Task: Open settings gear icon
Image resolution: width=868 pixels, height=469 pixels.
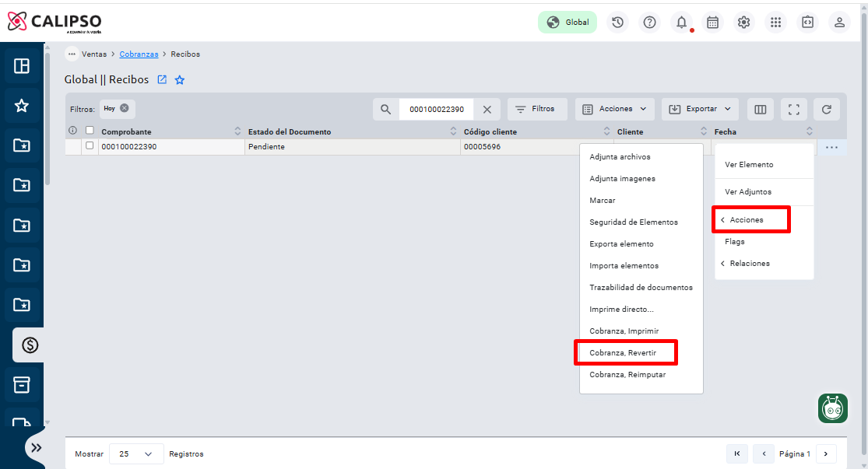Action: pyautogui.click(x=744, y=22)
